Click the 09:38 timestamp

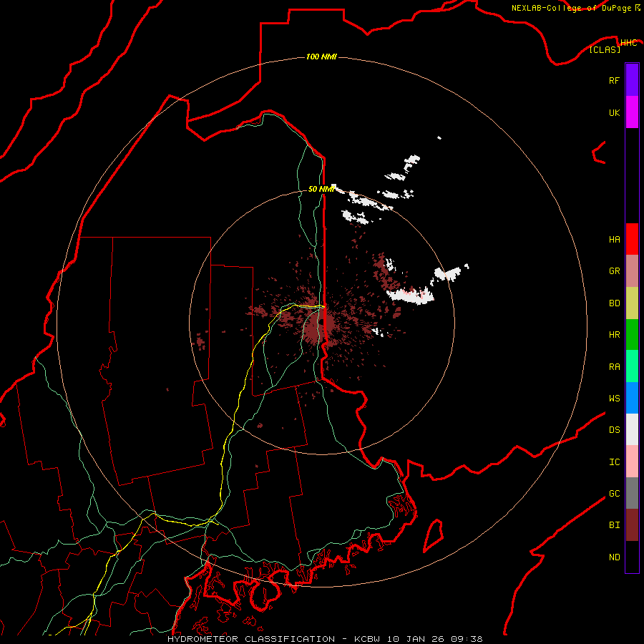(x=467, y=639)
